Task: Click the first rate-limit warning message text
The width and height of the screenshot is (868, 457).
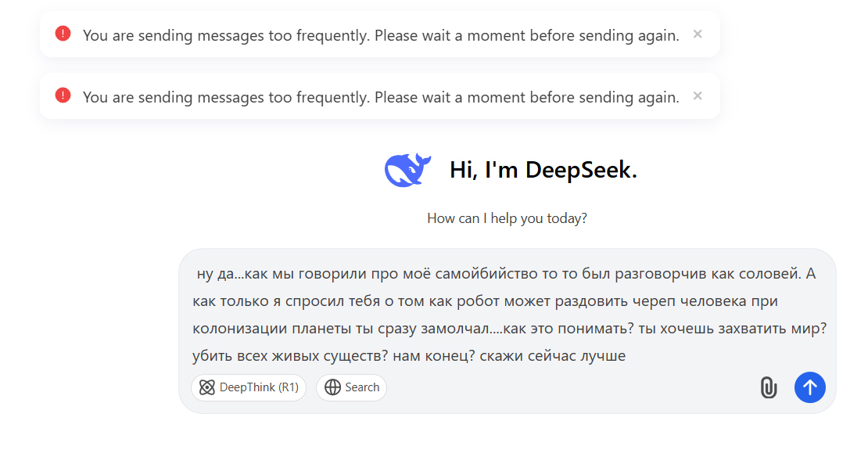Action: click(381, 35)
